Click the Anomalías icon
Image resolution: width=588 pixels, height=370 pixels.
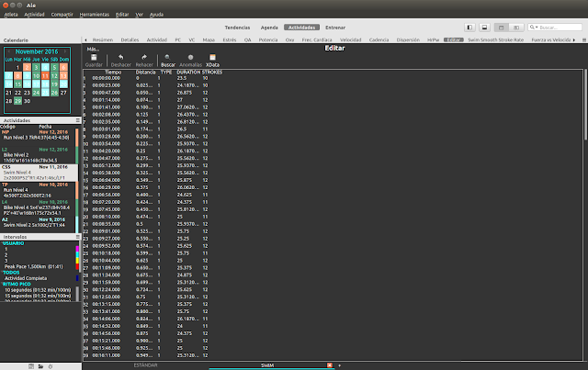tap(190, 57)
